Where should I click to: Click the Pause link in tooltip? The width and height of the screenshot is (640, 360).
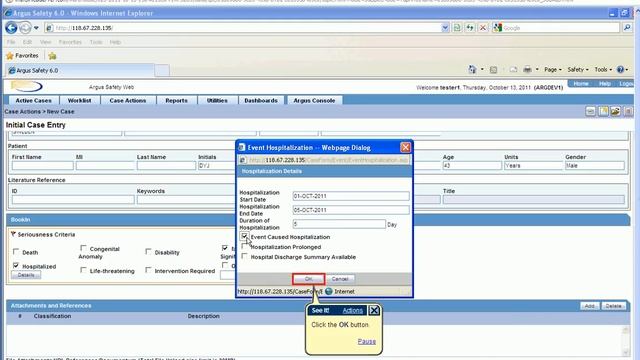coord(367,341)
